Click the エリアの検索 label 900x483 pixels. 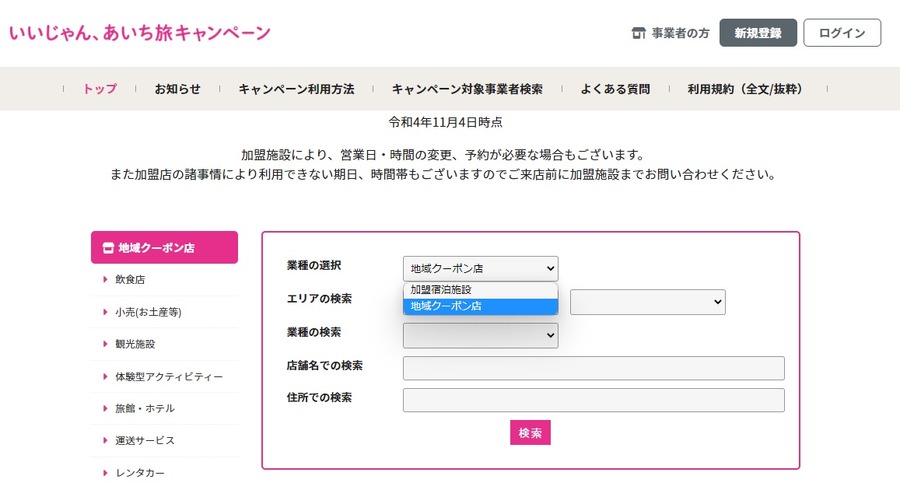[319, 299]
